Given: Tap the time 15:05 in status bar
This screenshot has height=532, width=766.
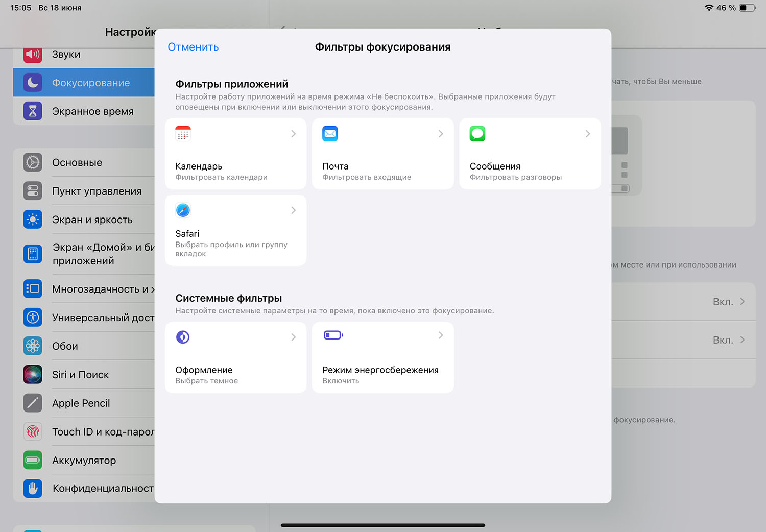Looking at the screenshot, I should pyautogui.click(x=21, y=8).
